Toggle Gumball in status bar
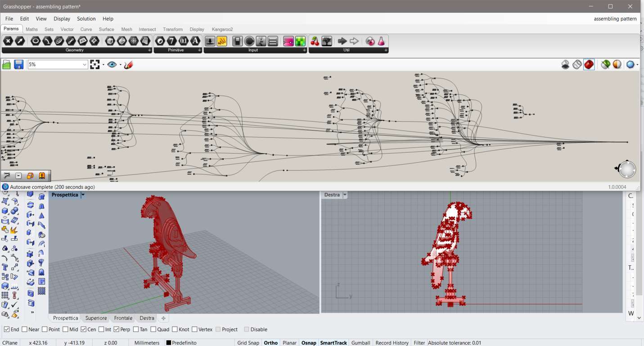Screen dimensions: 644x346 [x=360, y=343]
